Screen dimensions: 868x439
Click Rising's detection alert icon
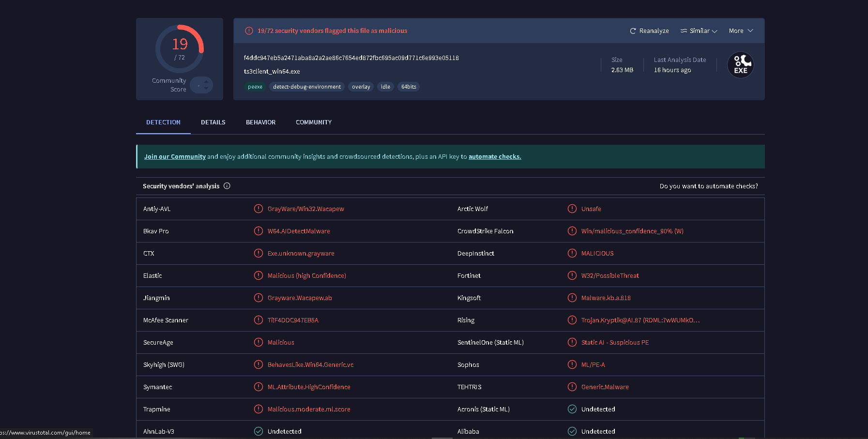point(572,320)
